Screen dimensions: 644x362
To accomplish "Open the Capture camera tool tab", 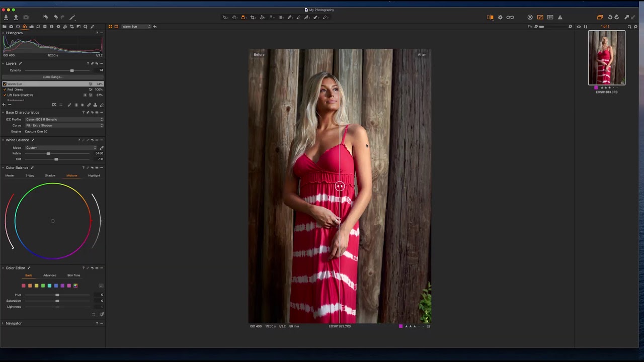I will (x=11, y=27).
